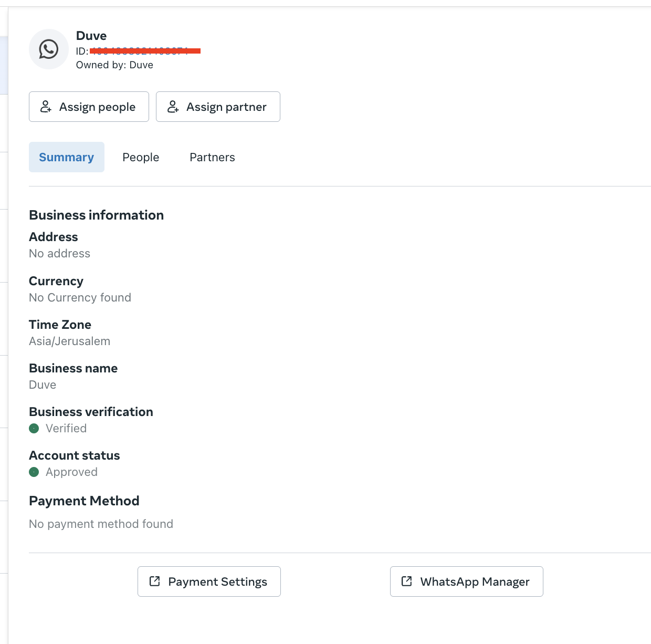Image resolution: width=651 pixels, height=644 pixels.
Task: Click the 'Currency' label
Action: [56, 281]
